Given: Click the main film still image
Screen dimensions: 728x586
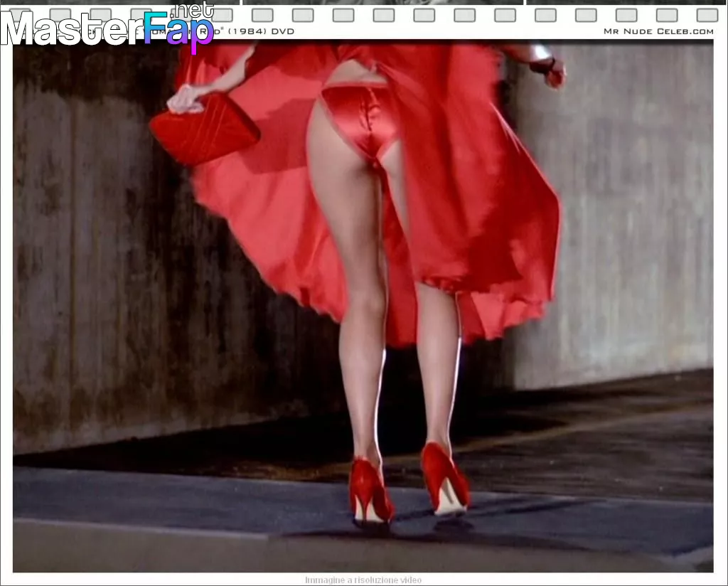Looking at the screenshot, I should (363, 307).
